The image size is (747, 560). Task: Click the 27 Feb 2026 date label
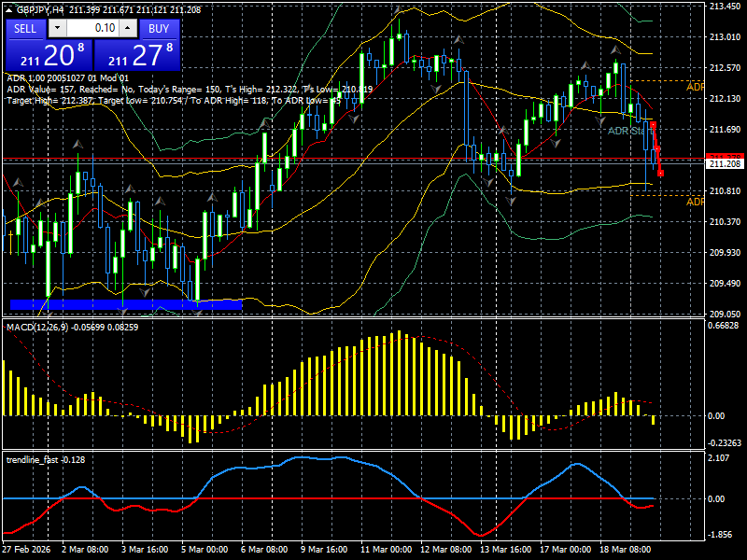(x=26, y=550)
